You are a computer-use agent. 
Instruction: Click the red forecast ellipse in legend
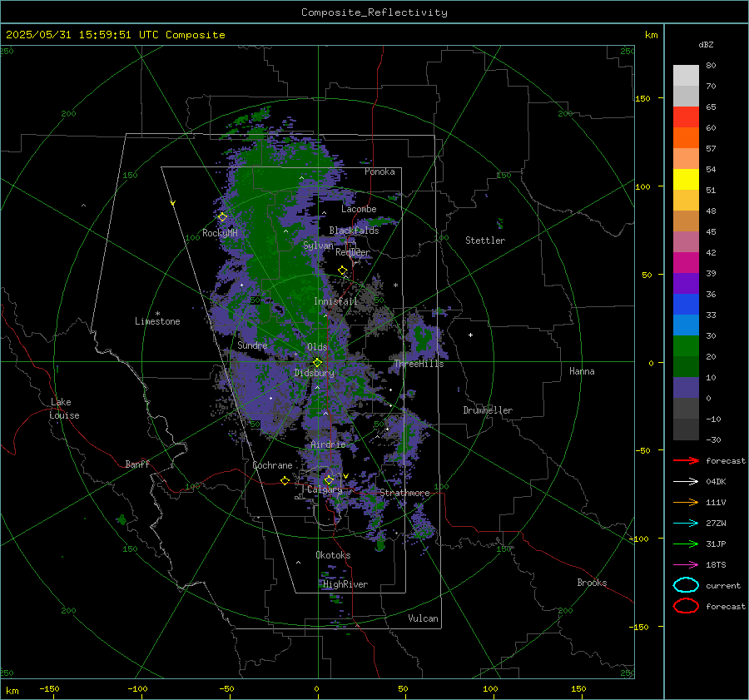(686, 606)
